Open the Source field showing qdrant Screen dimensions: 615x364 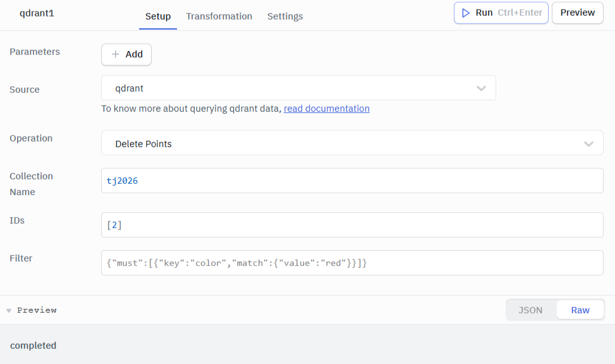tap(298, 88)
